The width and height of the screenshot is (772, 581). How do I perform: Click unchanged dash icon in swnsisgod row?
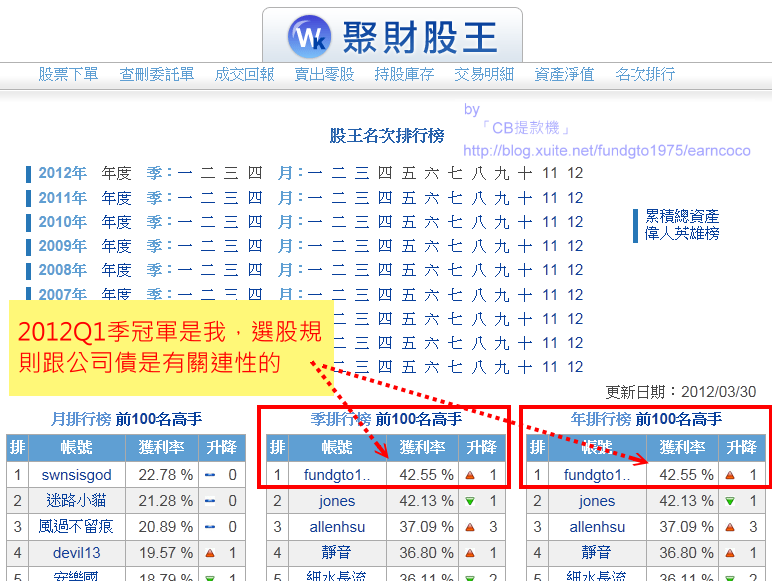[210, 475]
